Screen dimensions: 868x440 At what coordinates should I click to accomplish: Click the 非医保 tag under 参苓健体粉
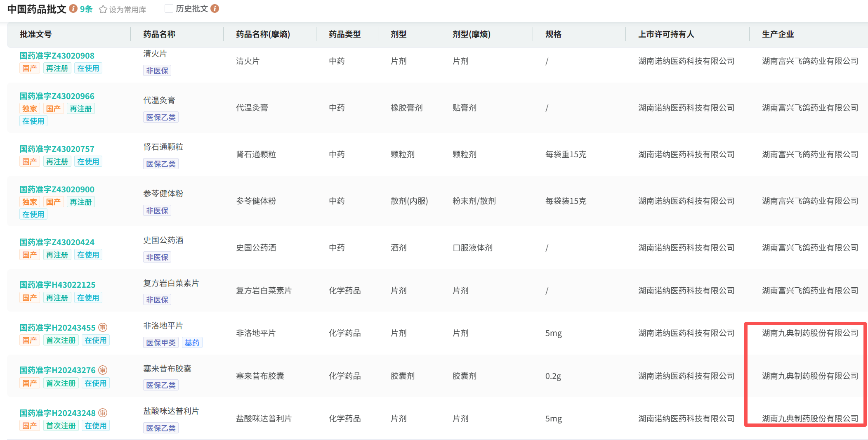[x=157, y=211]
